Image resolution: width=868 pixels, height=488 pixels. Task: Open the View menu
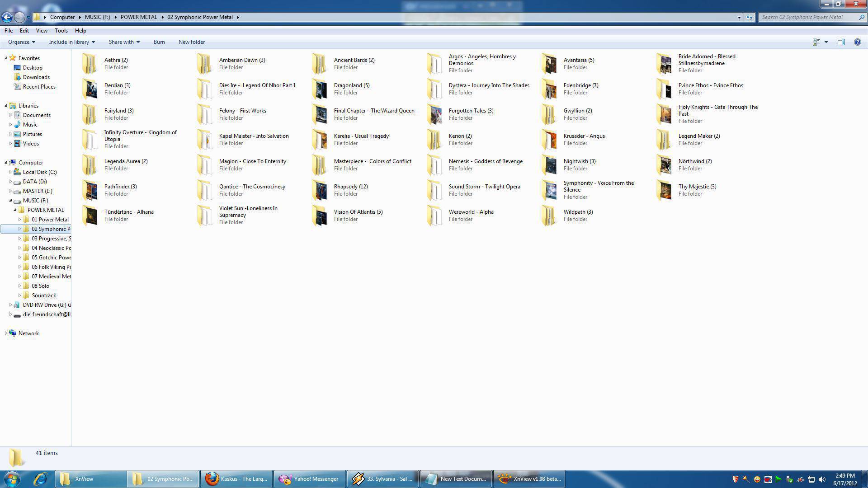[x=42, y=31]
